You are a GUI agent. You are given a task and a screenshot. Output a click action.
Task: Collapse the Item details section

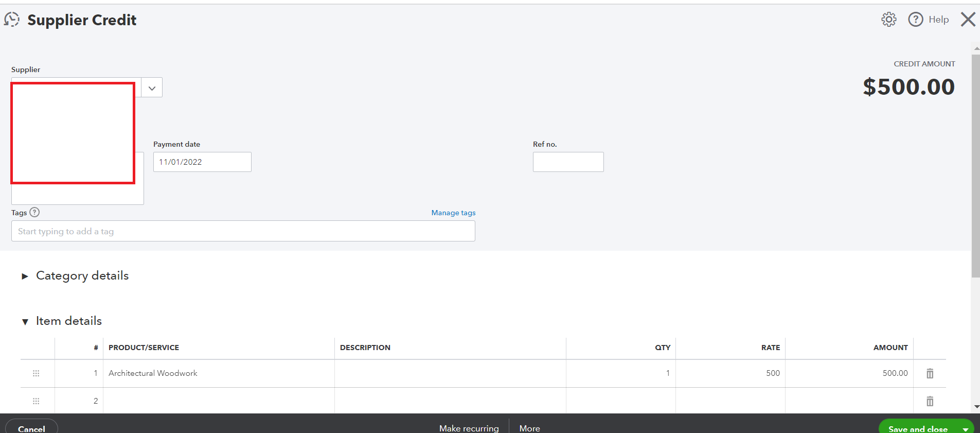click(25, 322)
